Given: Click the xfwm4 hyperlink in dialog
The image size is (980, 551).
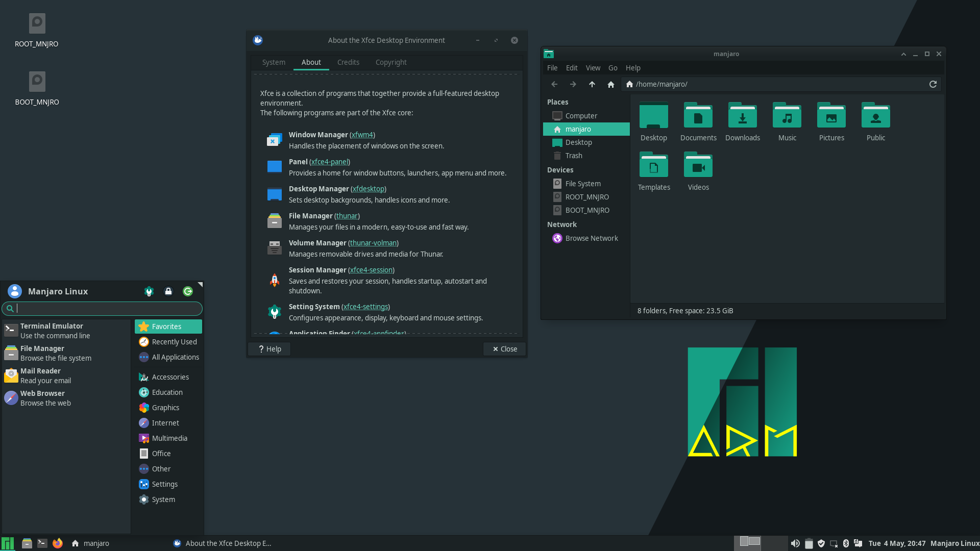Looking at the screenshot, I should coord(362,135).
